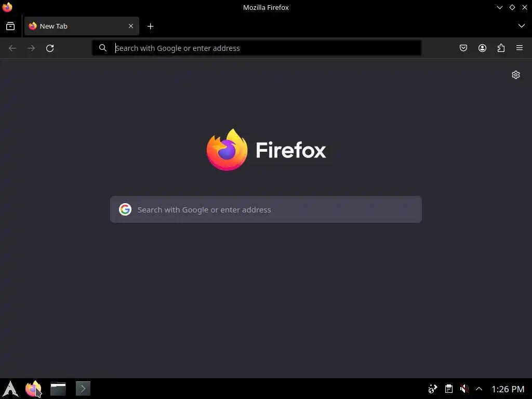The image size is (532, 399).
Task: Launch the terminal from taskbar
Action: click(83, 389)
